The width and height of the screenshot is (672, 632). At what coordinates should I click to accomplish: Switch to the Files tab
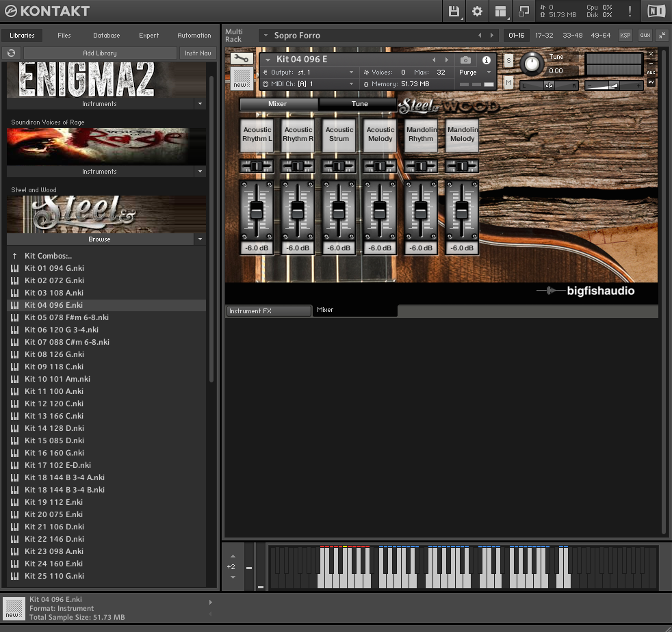click(64, 35)
